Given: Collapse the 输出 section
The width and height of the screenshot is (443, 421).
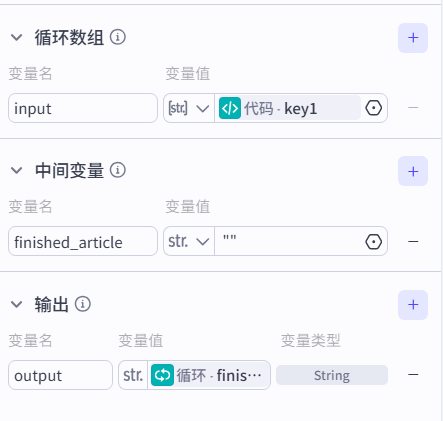Looking at the screenshot, I should [x=16, y=304].
